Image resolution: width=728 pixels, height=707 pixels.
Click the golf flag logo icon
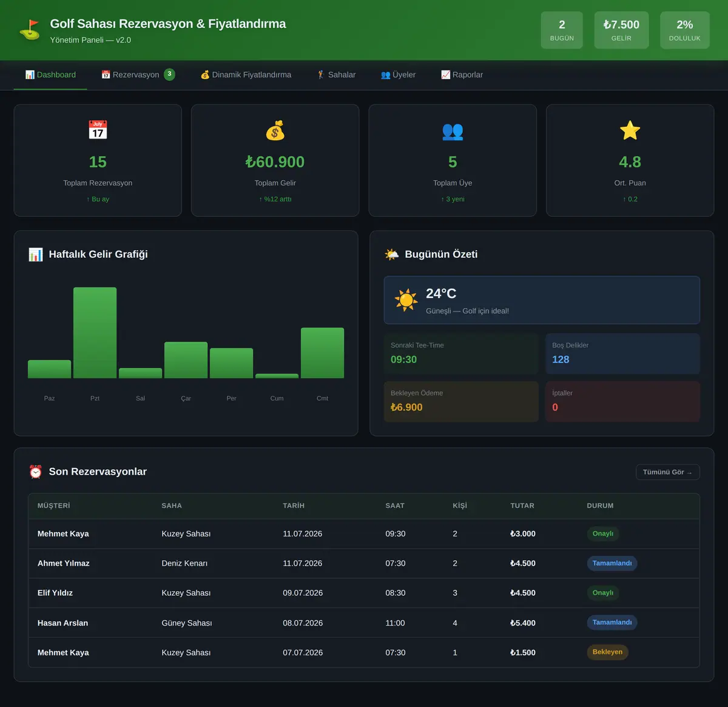pos(30,29)
